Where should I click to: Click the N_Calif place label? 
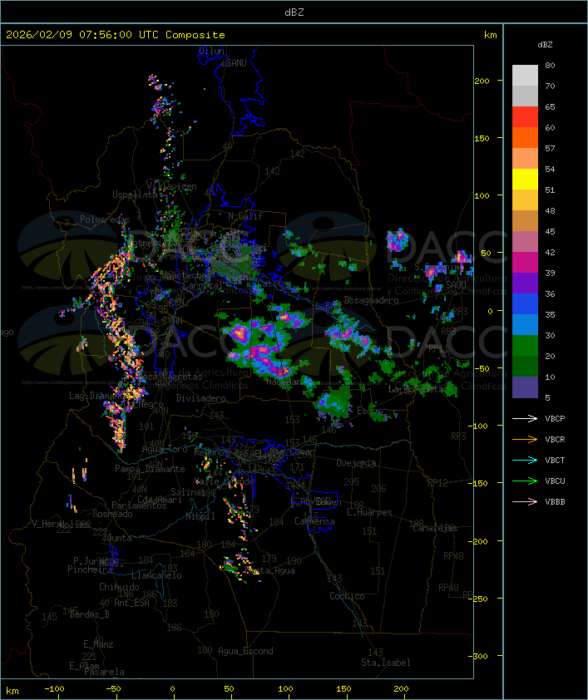click(245, 216)
